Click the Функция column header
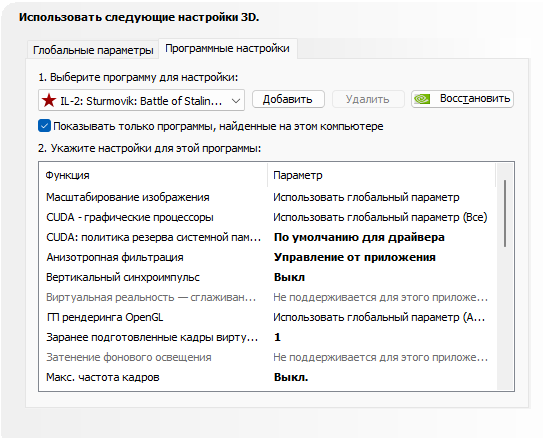 pyautogui.click(x=153, y=175)
